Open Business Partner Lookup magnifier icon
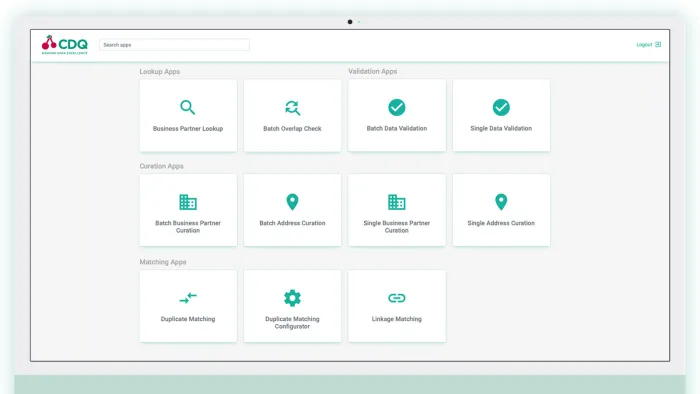Image resolution: width=700 pixels, height=394 pixels. point(188,108)
